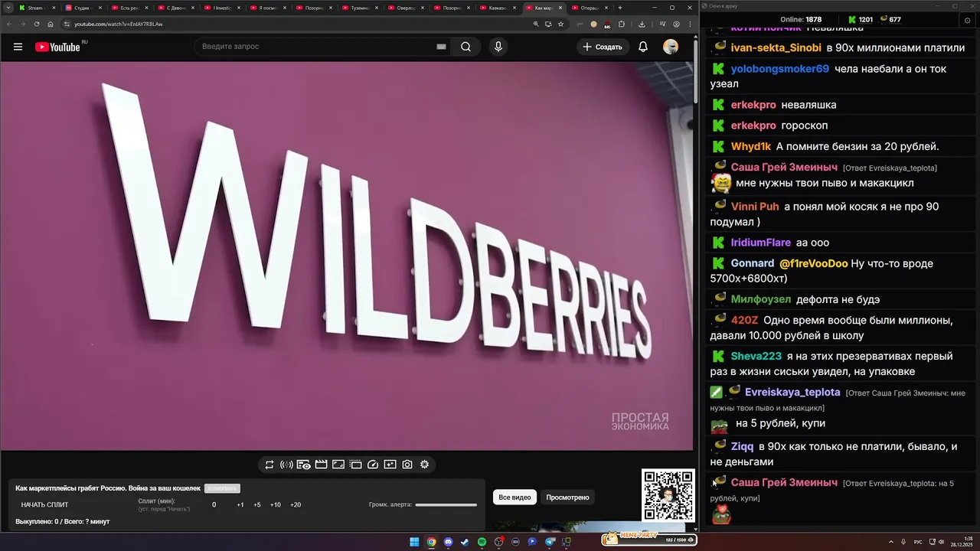
Task: Open the page zoom magnifier in the address bar
Action: coord(536,24)
